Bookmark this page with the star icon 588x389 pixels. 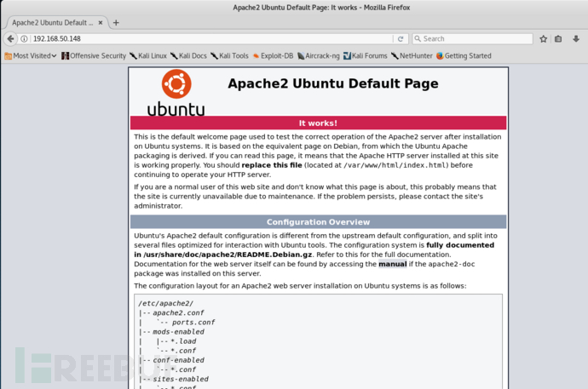pos(543,38)
